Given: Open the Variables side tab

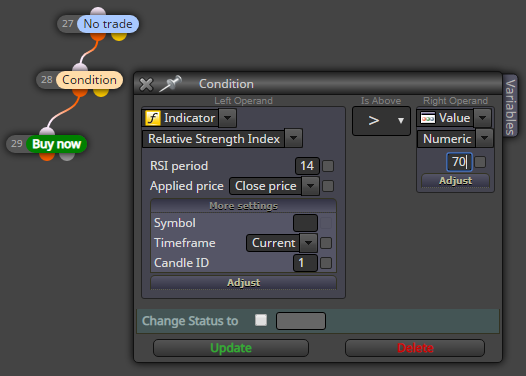Looking at the screenshot, I should (x=510, y=107).
